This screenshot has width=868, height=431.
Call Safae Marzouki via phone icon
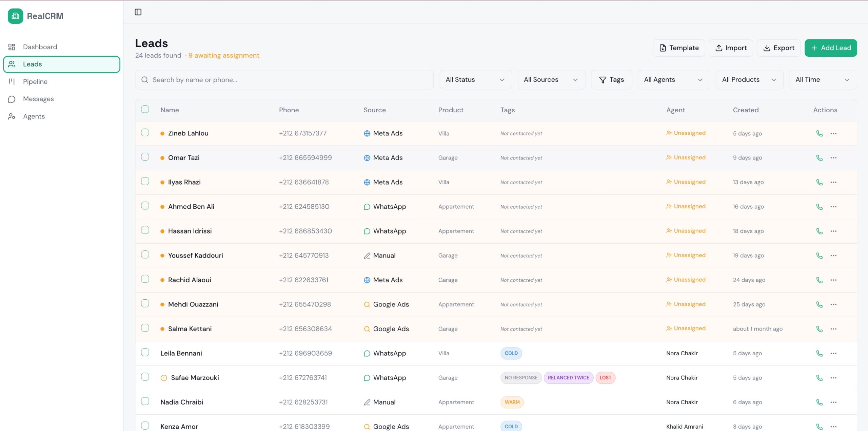[819, 378]
